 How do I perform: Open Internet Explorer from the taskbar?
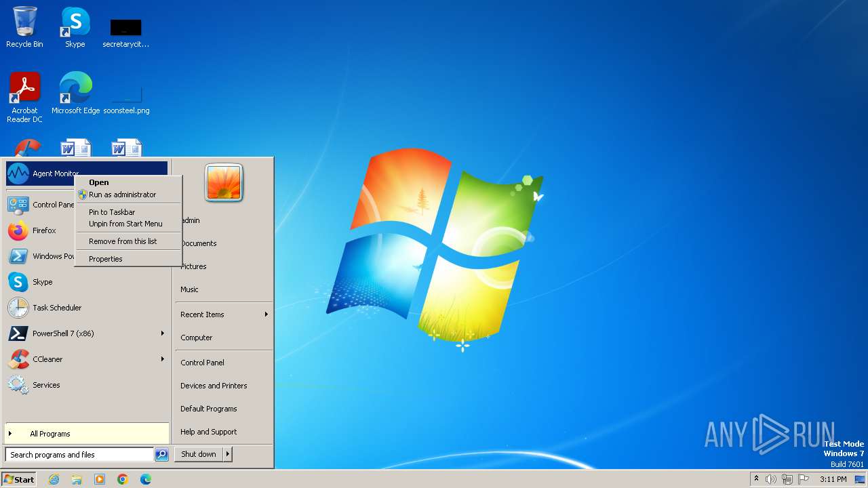[54, 479]
